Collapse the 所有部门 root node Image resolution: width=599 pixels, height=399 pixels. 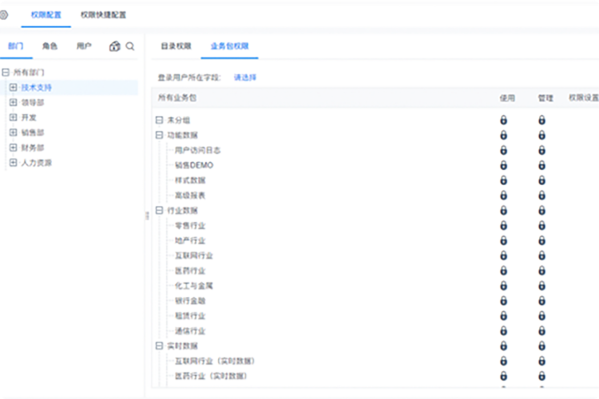pos(5,72)
